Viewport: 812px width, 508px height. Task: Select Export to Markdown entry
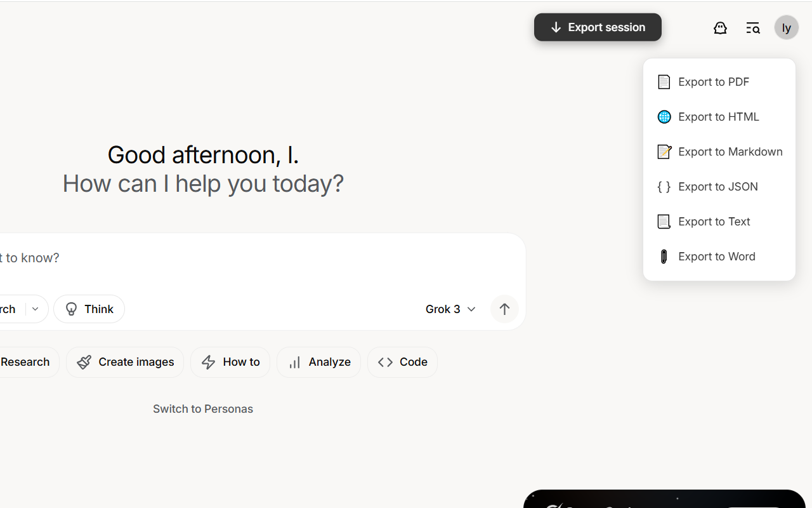coord(730,152)
